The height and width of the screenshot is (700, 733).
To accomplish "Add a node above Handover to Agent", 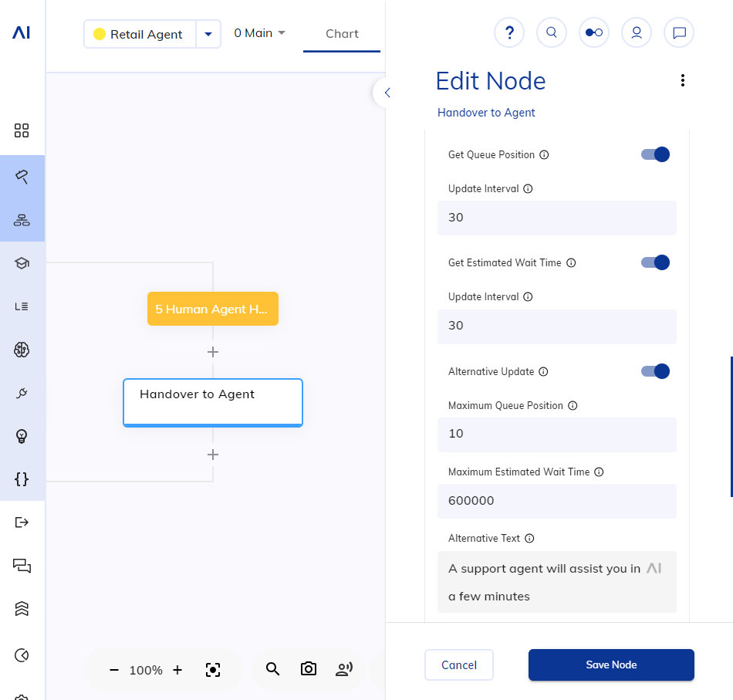I will coord(213,352).
